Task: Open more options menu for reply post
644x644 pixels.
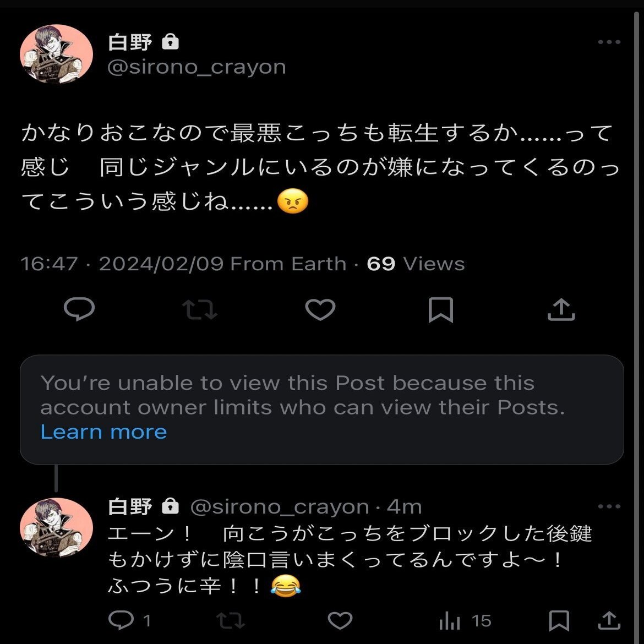Action: [609, 506]
